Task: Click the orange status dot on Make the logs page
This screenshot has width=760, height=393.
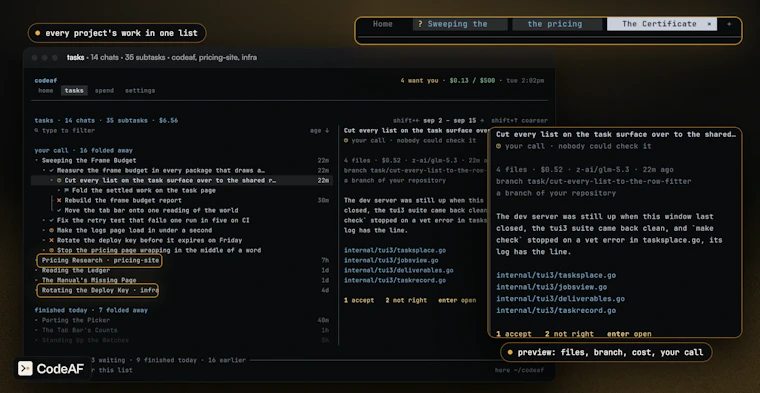Action: click(x=51, y=230)
